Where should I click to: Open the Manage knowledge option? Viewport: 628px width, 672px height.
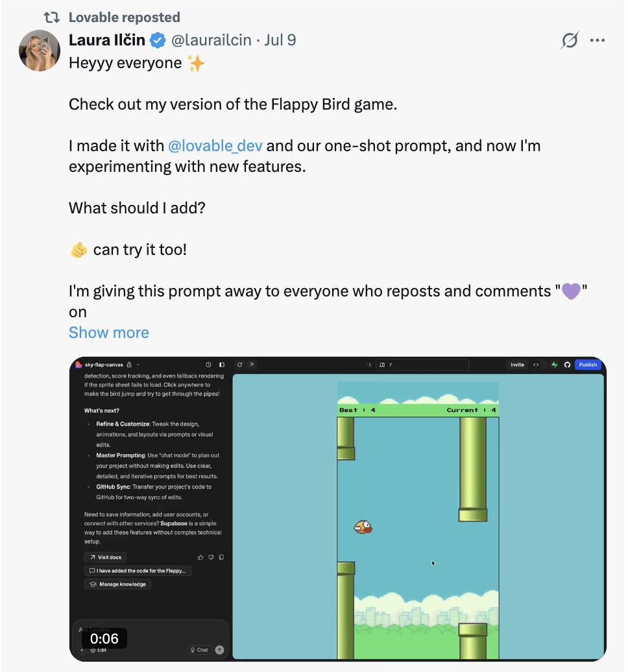[118, 584]
